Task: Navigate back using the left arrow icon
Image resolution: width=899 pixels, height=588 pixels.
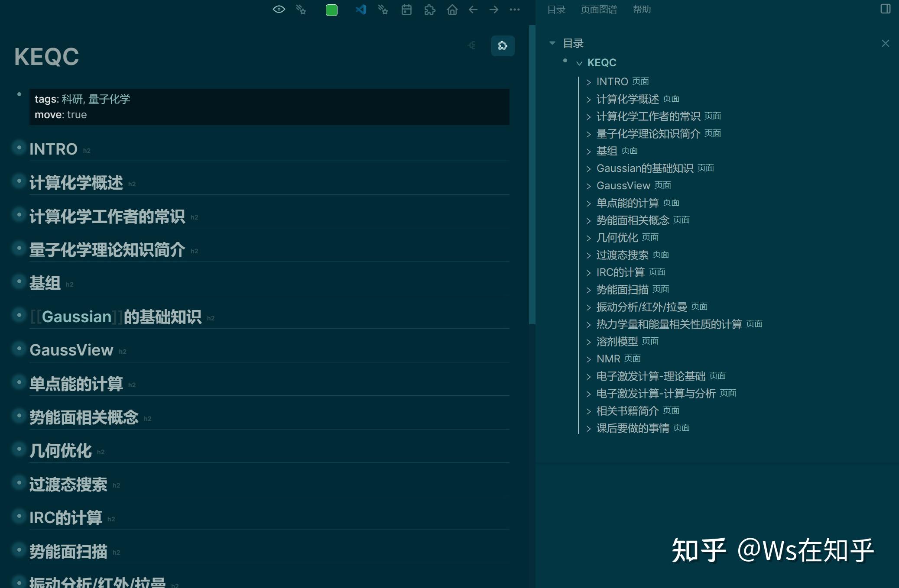Action: [473, 9]
